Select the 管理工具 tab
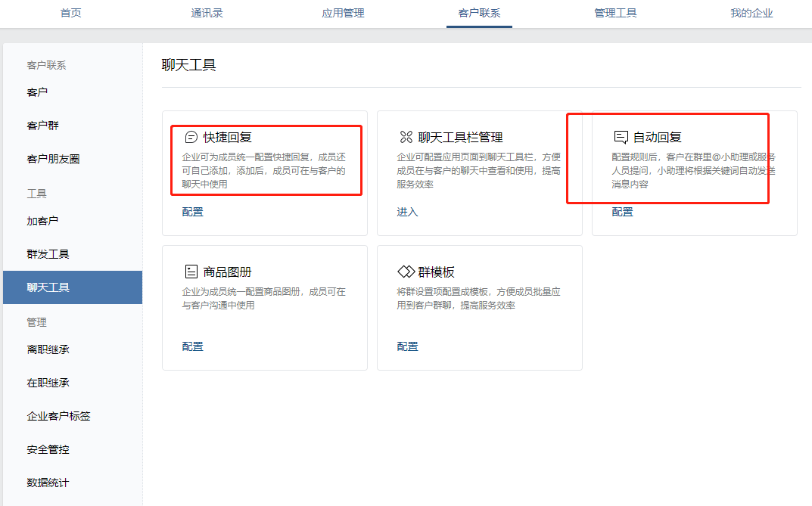 tap(615, 13)
